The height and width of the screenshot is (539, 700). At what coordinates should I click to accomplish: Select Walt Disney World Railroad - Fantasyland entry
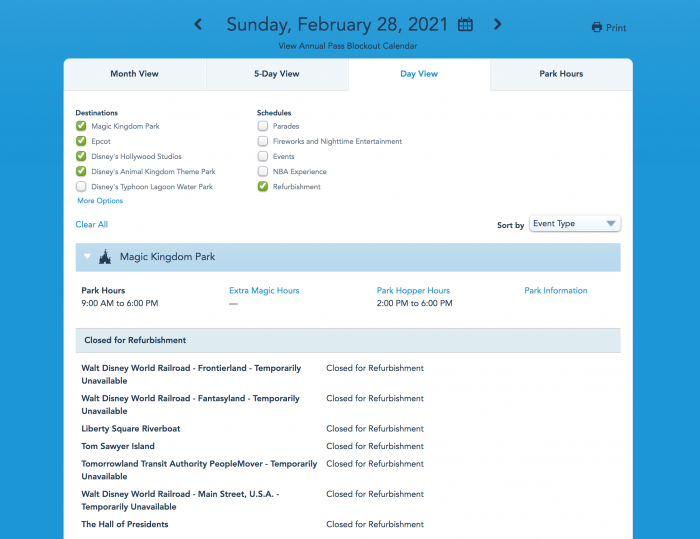190,405
